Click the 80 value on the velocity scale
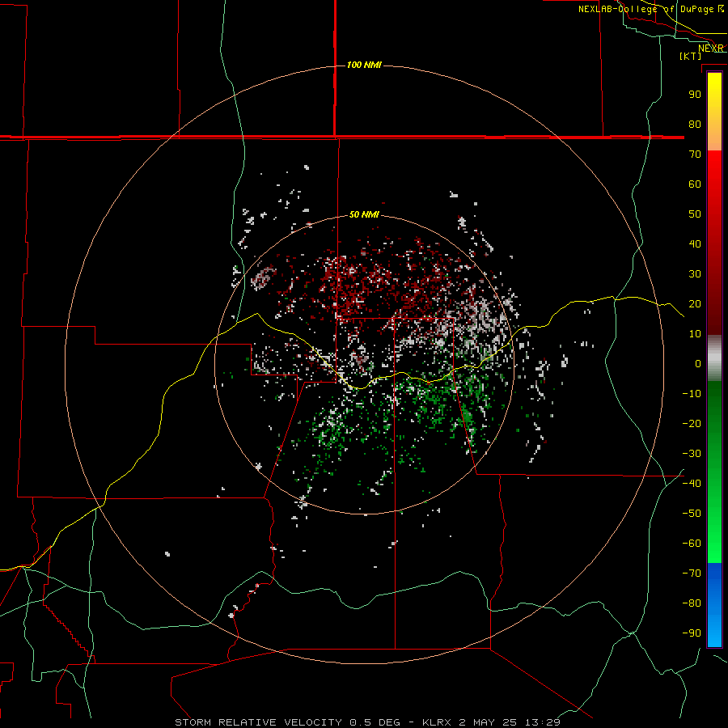Image resolution: width=728 pixels, height=728 pixels. [695, 124]
